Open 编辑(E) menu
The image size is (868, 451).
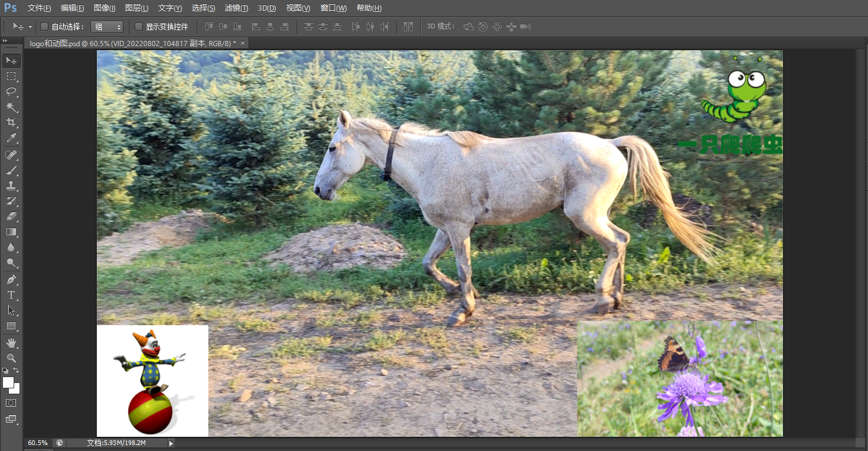point(73,8)
